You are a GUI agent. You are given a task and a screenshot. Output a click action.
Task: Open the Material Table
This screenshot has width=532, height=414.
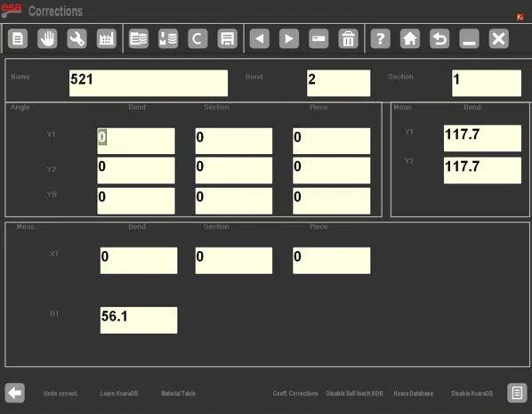pyautogui.click(x=178, y=394)
